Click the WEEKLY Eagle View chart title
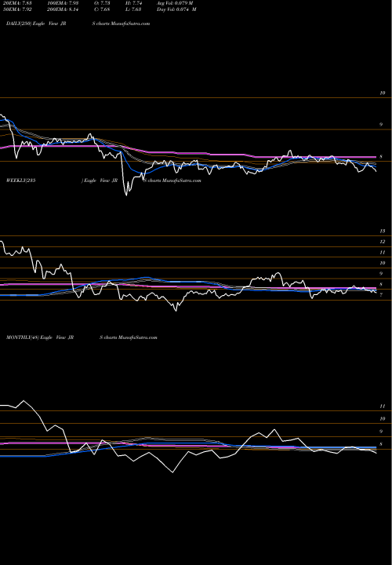 coord(103,180)
